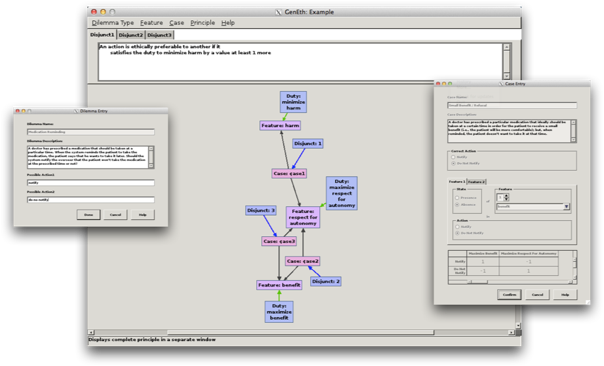604x366 pixels.
Task: Click Confirm in Case Entry dialog
Action: pos(509,294)
